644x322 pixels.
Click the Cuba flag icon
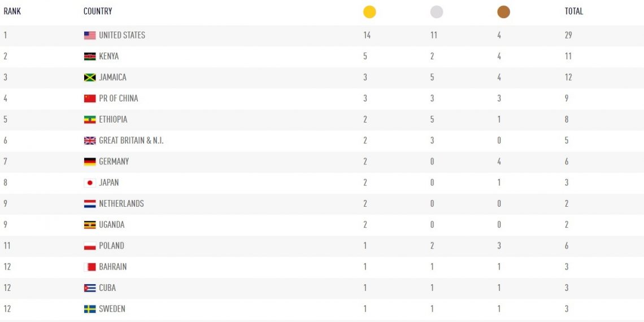coord(90,288)
